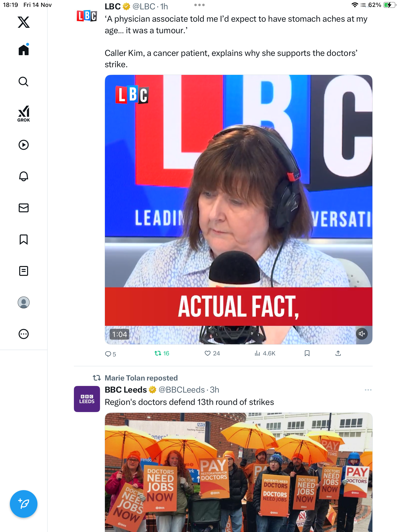
Task: Open Grok from the sidebar
Action: [x=24, y=114]
